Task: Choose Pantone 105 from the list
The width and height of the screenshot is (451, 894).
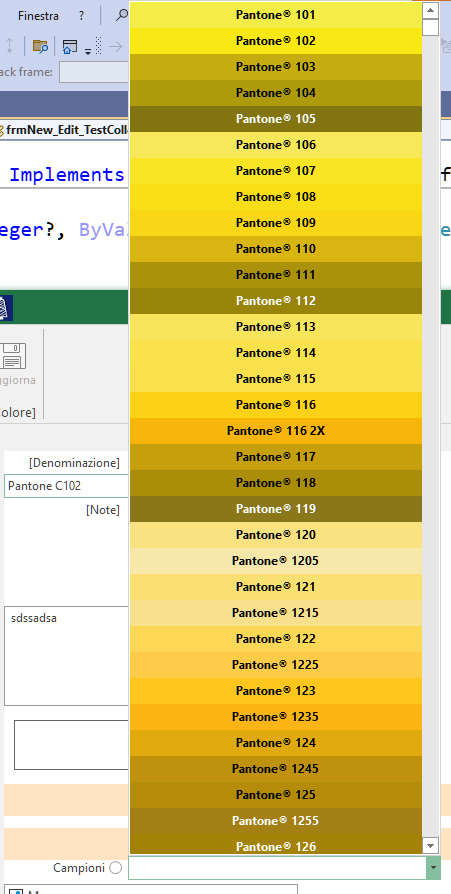Action: pyautogui.click(x=276, y=119)
